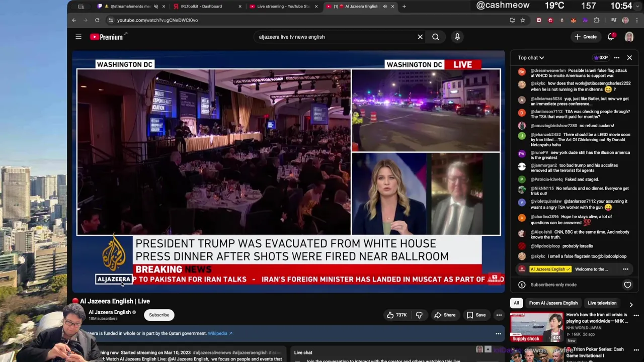Bookmark this page with star

[523, 20]
